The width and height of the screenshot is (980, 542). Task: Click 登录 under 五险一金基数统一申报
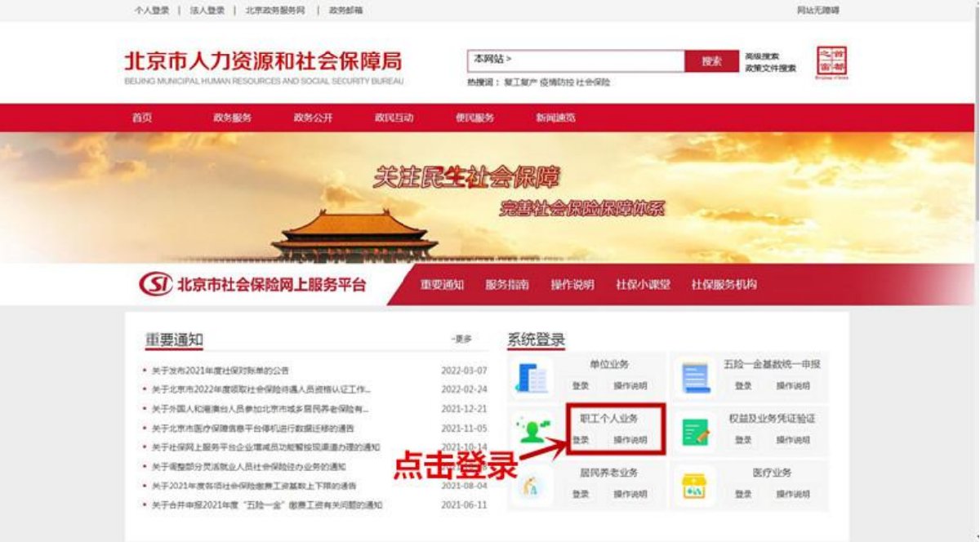click(743, 386)
